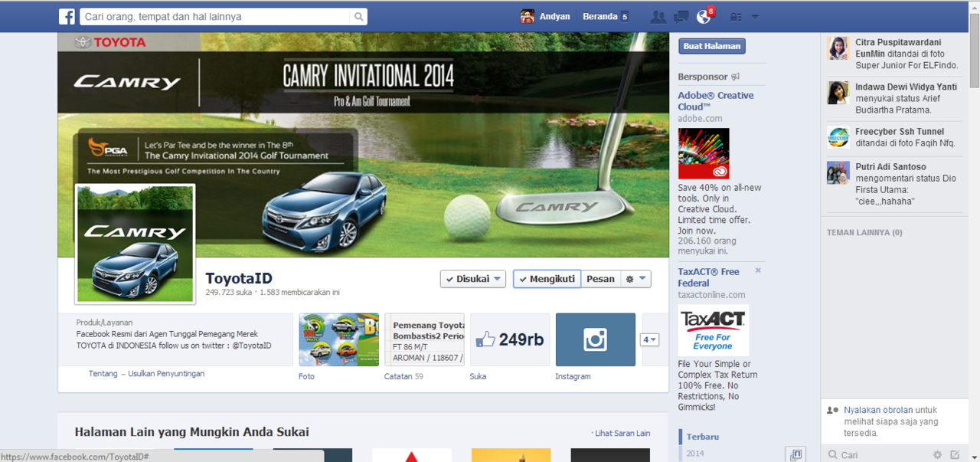
Task: Click Putri Adi Santoso ticker avatar
Action: point(838,172)
